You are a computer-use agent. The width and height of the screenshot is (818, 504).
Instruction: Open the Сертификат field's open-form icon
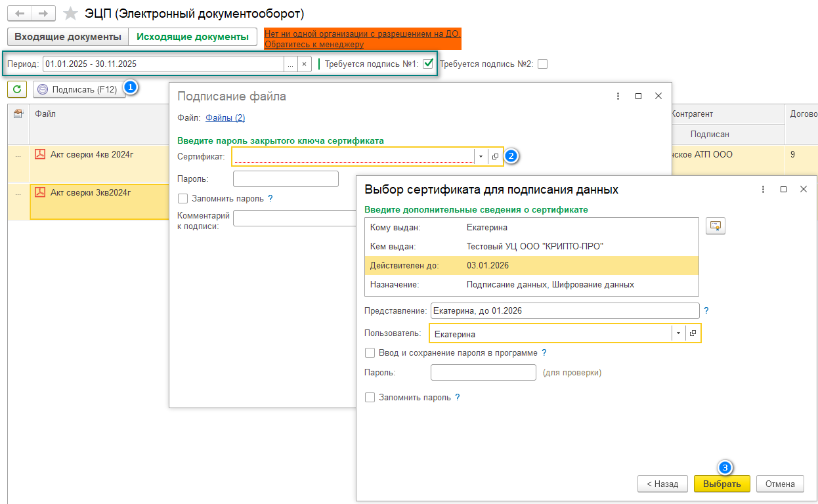click(496, 156)
